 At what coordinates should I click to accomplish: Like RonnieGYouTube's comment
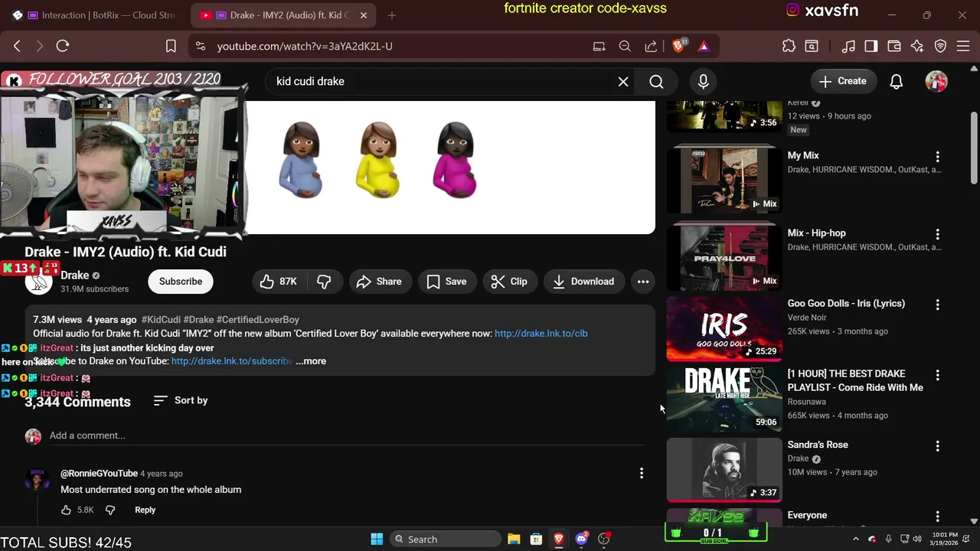66,510
